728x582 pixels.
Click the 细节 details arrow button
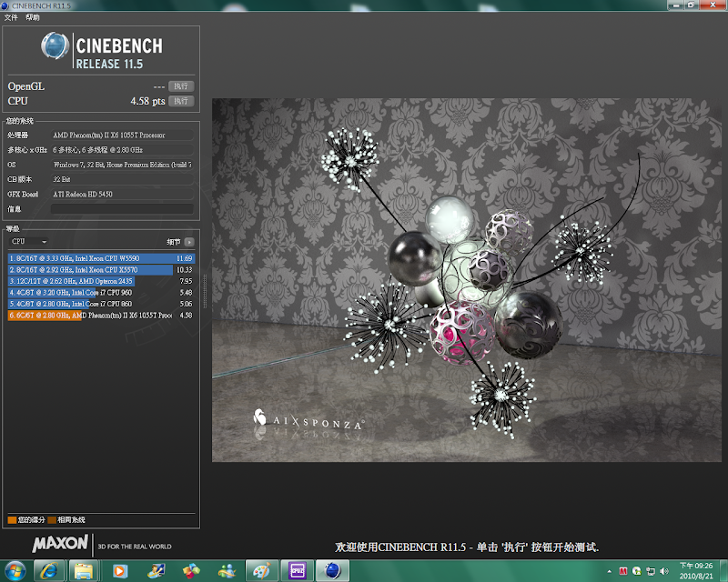click(189, 242)
